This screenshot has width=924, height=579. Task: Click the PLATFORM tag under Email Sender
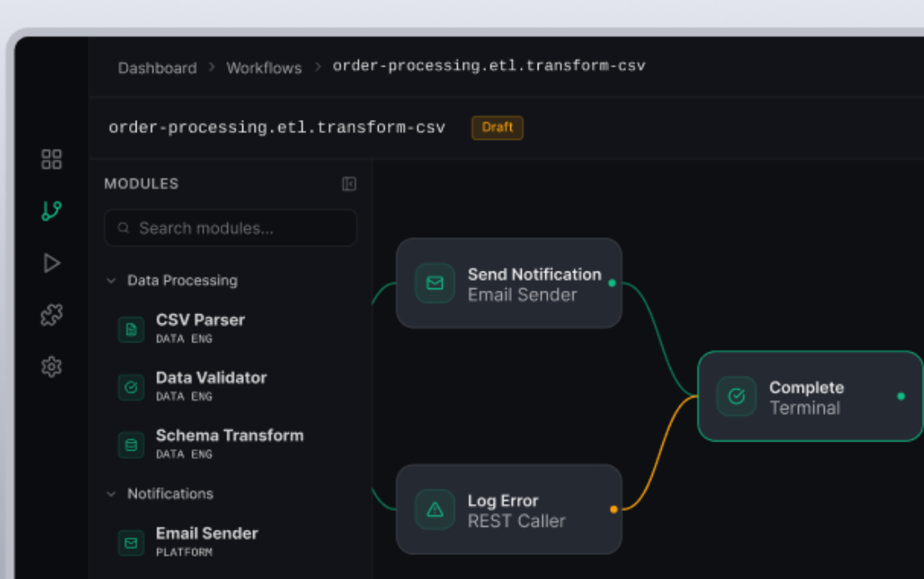click(184, 552)
